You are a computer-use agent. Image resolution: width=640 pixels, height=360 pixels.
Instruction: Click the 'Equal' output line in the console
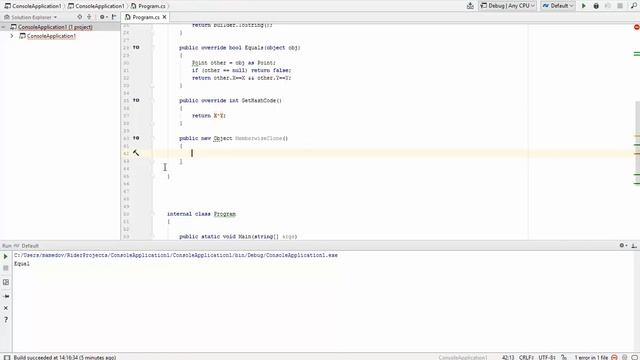click(x=22, y=264)
